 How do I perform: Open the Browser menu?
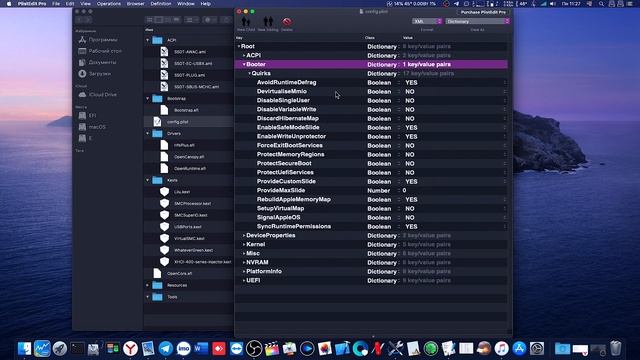coord(136,4)
